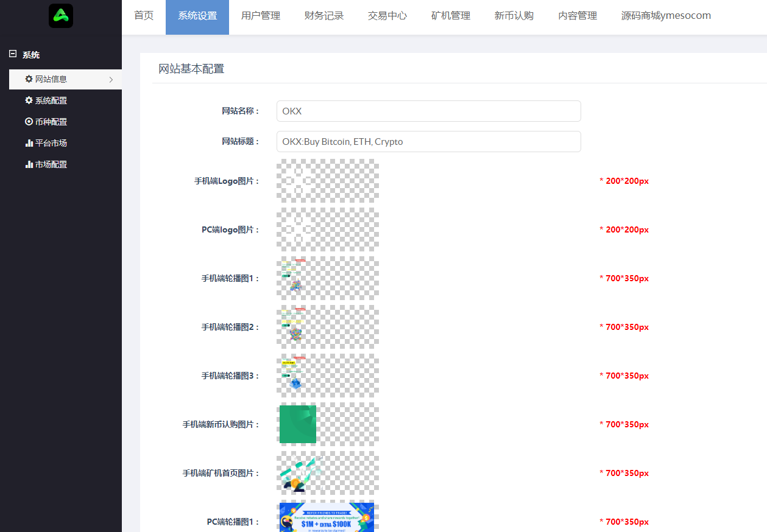This screenshot has width=767, height=532.
Task: Focus the 网站标题 input field
Action: (428, 142)
